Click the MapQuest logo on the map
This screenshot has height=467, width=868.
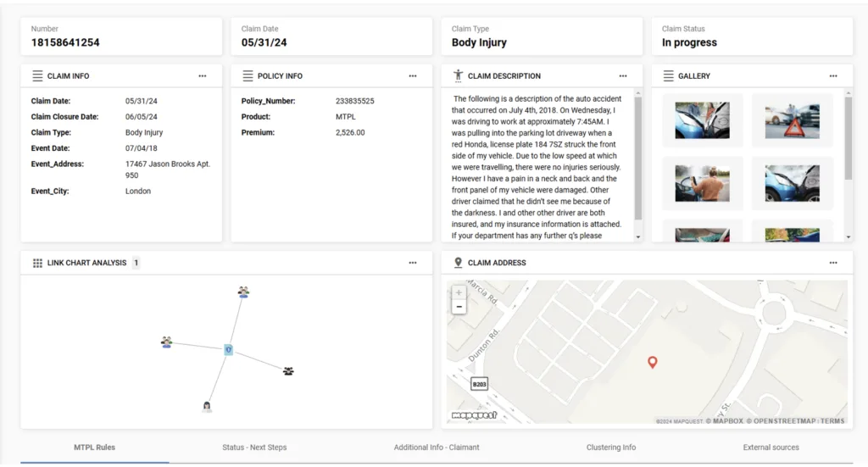pyautogui.click(x=475, y=415)
